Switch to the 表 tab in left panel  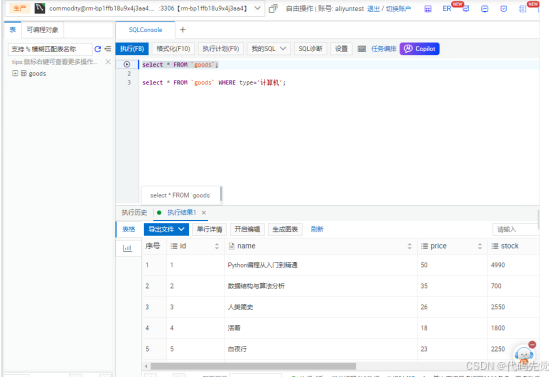(x=13, y=30)
